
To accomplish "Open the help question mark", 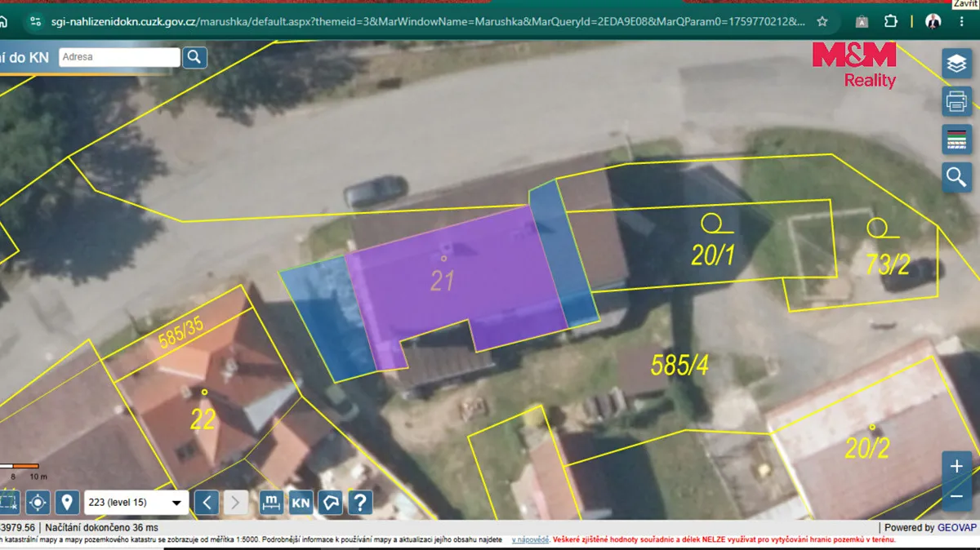I will pos(360,502).
